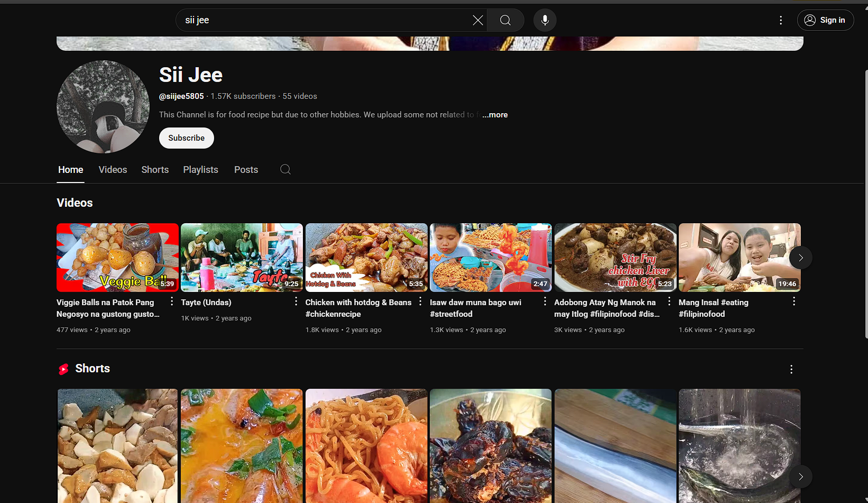
Task: Play Stir Fry chicken Liver thumbnail
Action: click(x=615, y=257)
